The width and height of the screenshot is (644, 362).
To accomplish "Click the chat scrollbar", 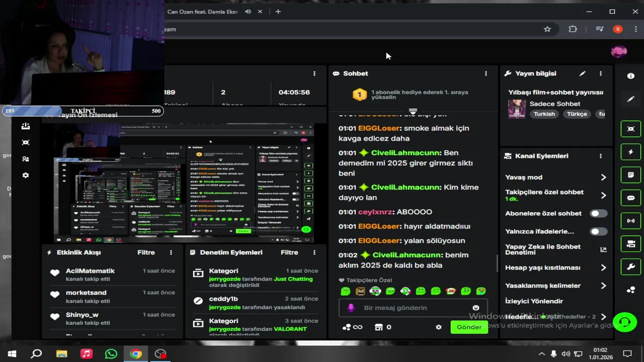I will (x=497, y=263).
